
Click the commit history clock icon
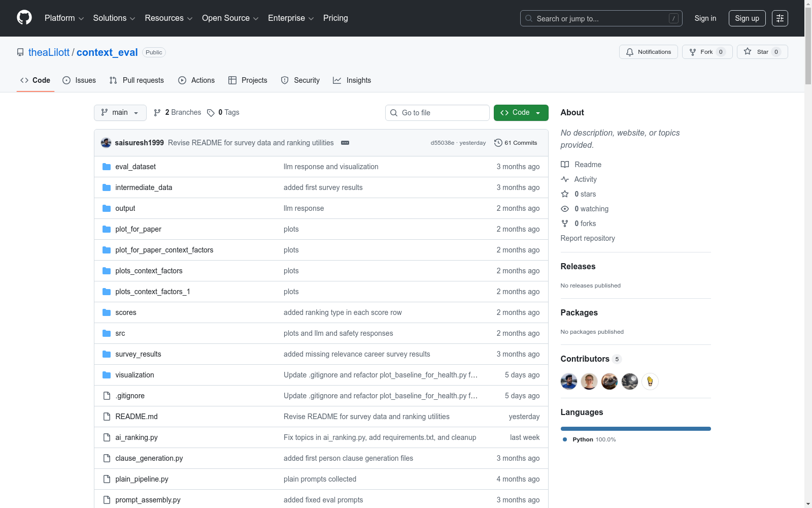(x=498, y=143)
